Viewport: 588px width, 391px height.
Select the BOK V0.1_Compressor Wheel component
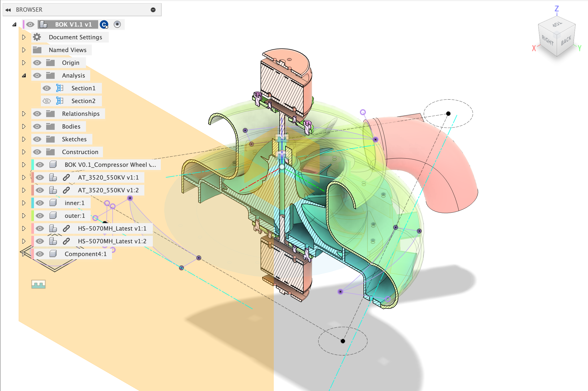pos(110,165)
